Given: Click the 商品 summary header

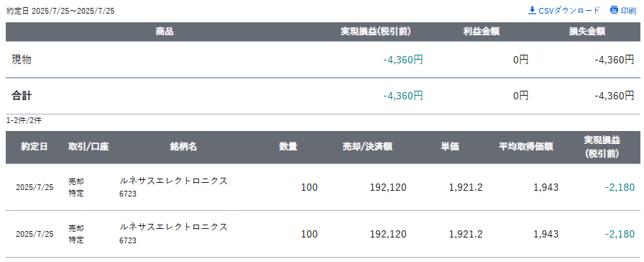Looking at the screenshot, I should tap(165, 32).
